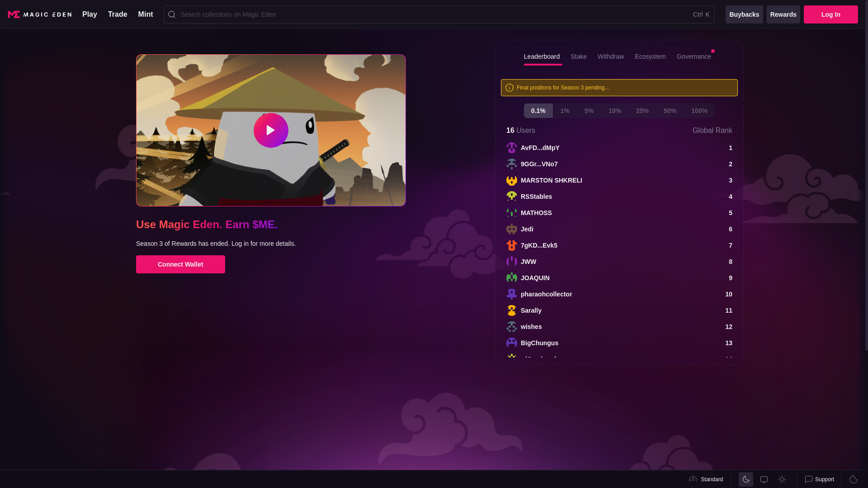The image size is (868, 488).
Task: Click username JOAQUIN
Action: pyautogui.click(x=535, y=278)
